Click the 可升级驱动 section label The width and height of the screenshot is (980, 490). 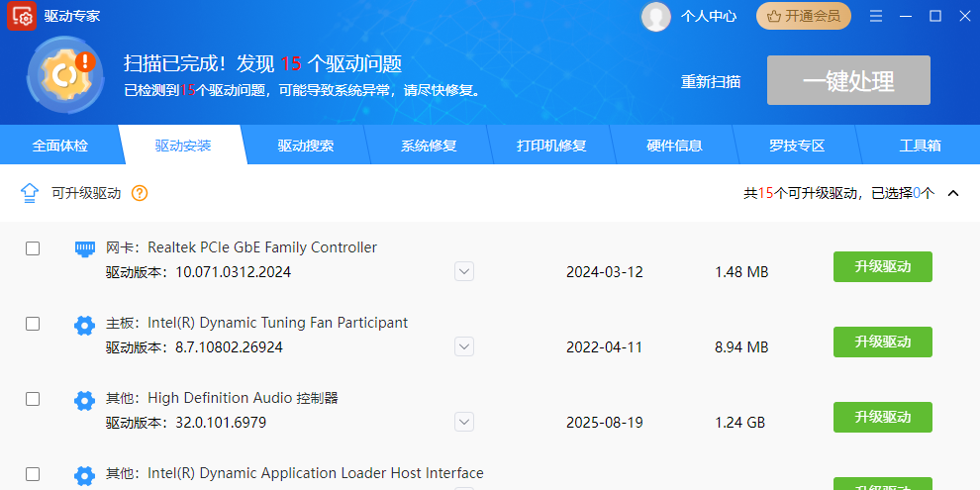86,193
